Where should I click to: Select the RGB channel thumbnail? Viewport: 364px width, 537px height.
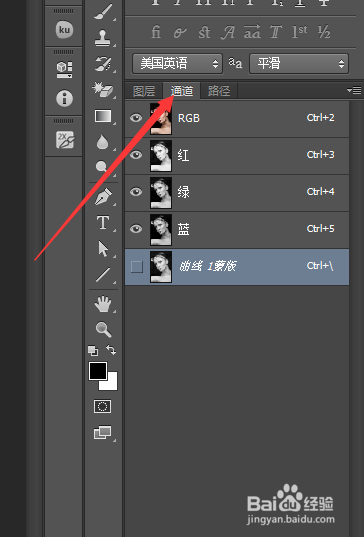coord(161,119)
